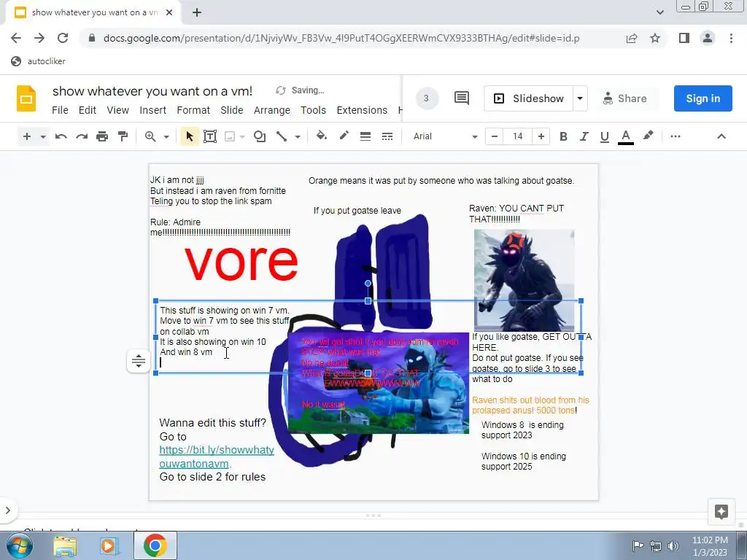Open Windows Start menu orb
This screenshot has width=747, height=560.
click(x=20, y=545)
